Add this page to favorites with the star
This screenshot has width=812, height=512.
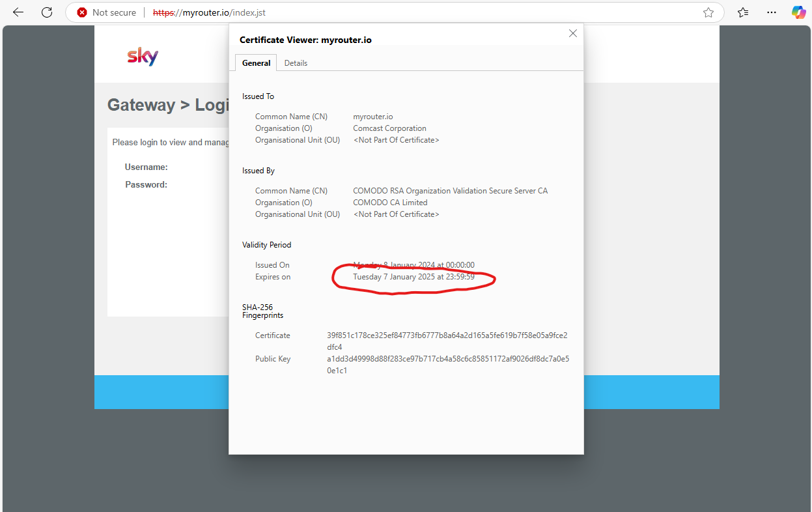(x=708, y=12)
